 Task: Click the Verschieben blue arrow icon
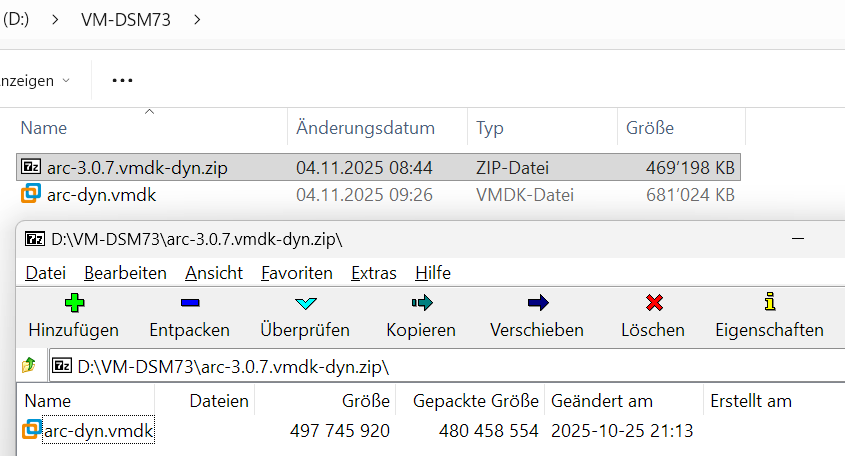point(538,303)
